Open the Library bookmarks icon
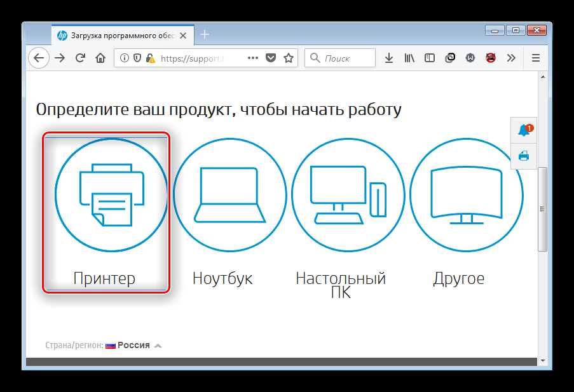Image resolution: width=574 pixels, height=392 pixels. [409, 58]
